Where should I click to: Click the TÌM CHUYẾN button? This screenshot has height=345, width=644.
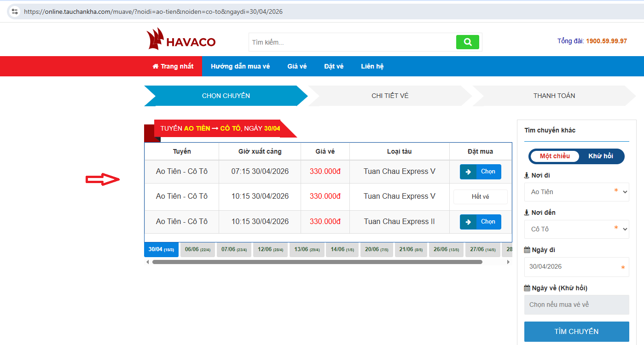pos(576,332)
